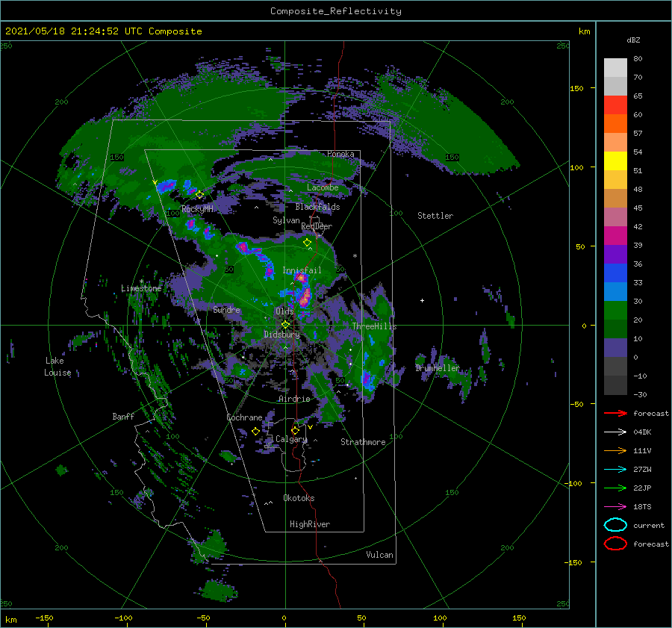Image resolution: width=672 pixels, height=628 pixels.
Task: Click the Sundre label
Action: tap(226, 310)
